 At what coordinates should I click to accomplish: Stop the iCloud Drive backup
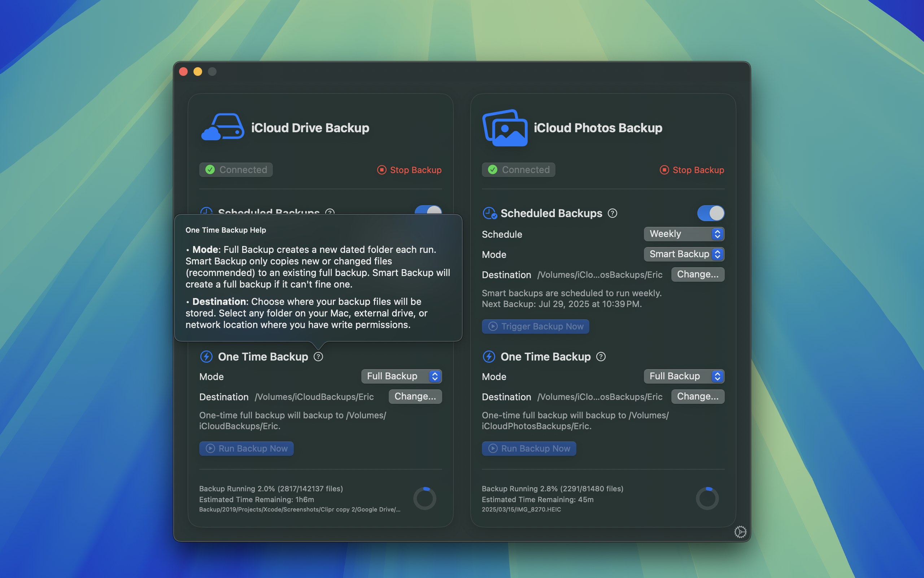click(409, 170)
